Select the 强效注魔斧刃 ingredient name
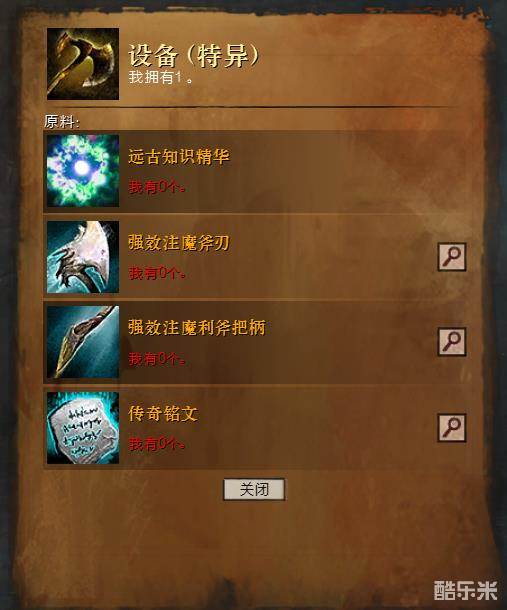 [179, 242]
